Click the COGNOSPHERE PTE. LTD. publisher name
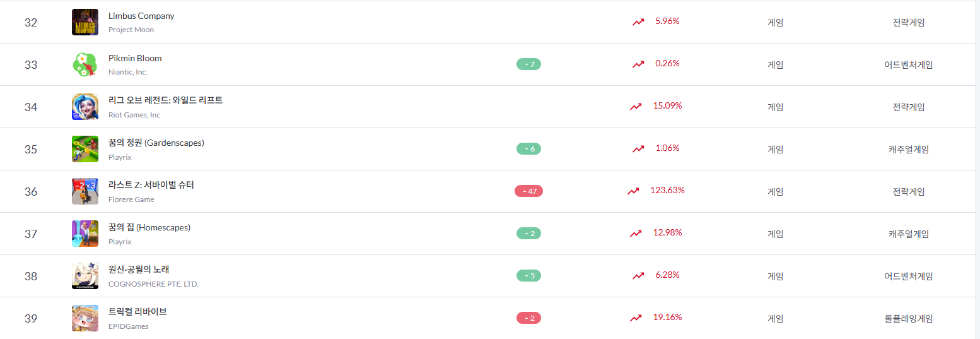The width and height of the screenshot is (980, 339). click(153, 284)
